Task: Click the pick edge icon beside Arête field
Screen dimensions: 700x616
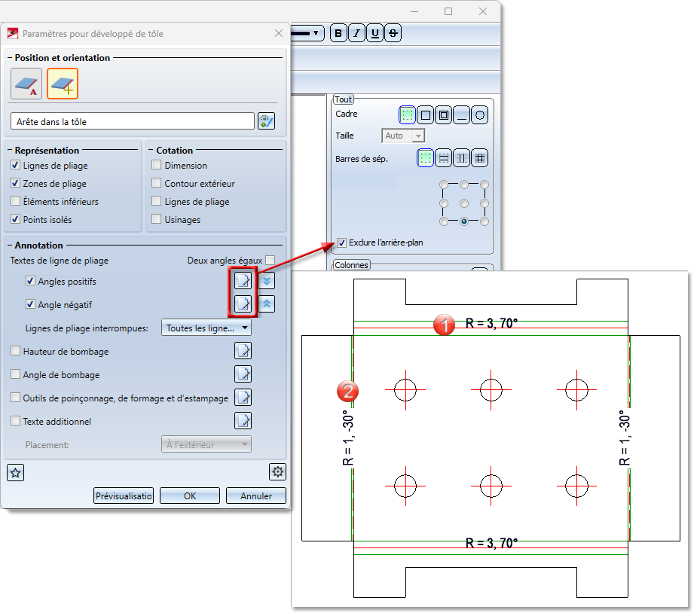Action: (x=266, y=121)
